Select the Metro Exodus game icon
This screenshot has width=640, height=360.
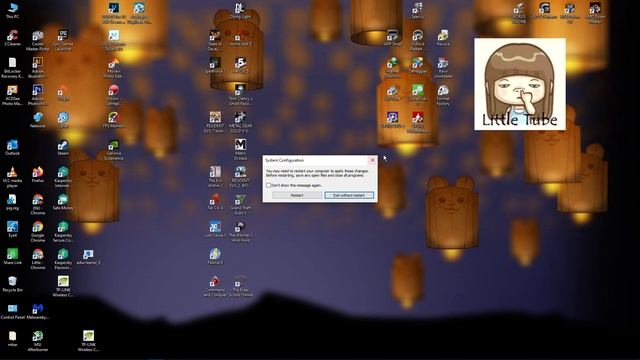tap(240, 150)
